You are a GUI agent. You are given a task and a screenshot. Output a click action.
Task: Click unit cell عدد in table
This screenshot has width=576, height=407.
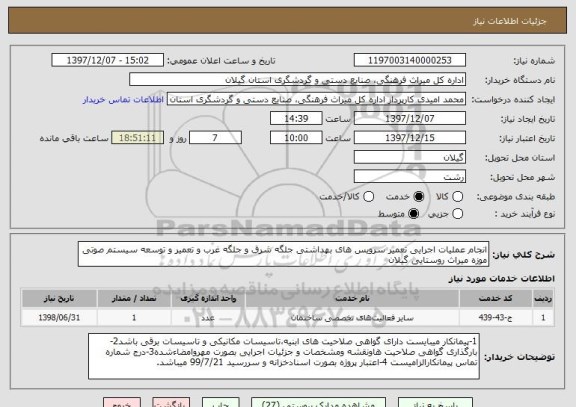pos(208,317)
